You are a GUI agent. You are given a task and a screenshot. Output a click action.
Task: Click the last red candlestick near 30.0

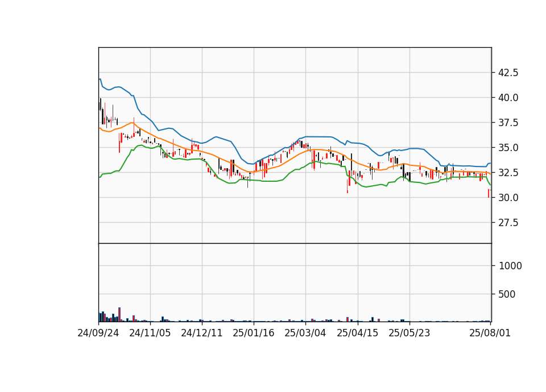[x=489, y=193]
